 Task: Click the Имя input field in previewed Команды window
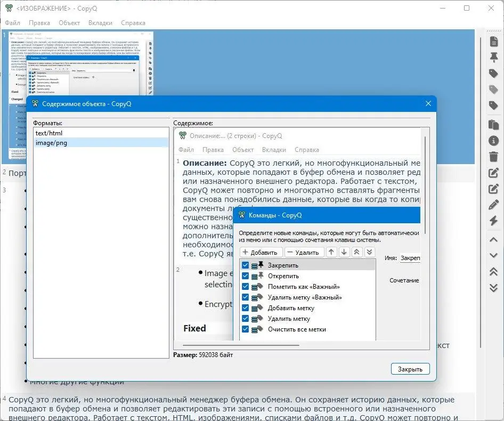(410, 258)
